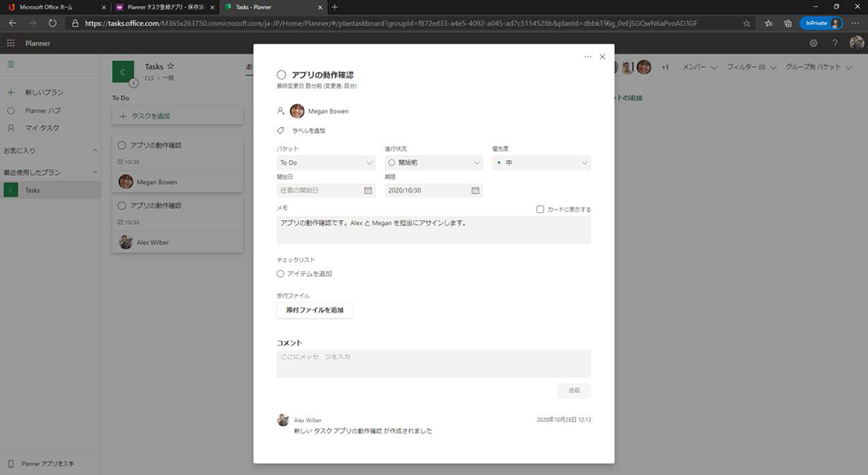Open the progress 開始前 dropdown
The width and height of the screenshot is (868, 475).
(433, 163)
